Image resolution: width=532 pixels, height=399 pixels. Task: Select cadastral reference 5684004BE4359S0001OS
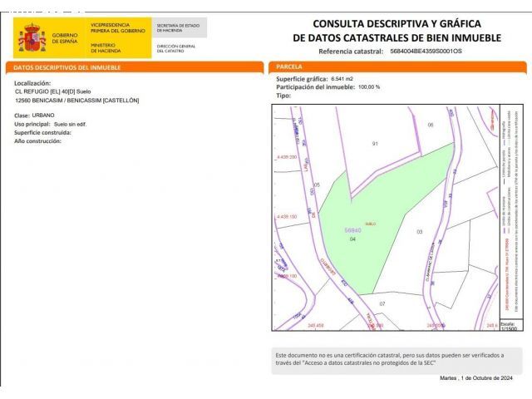[426, 52]
